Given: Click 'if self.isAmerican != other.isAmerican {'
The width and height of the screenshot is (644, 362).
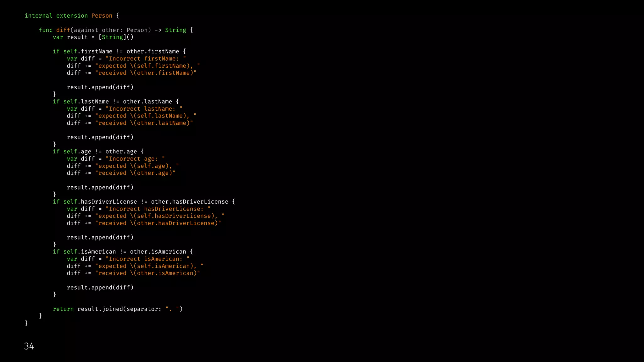Looking at the screenshot, I should tap(123, 252).
